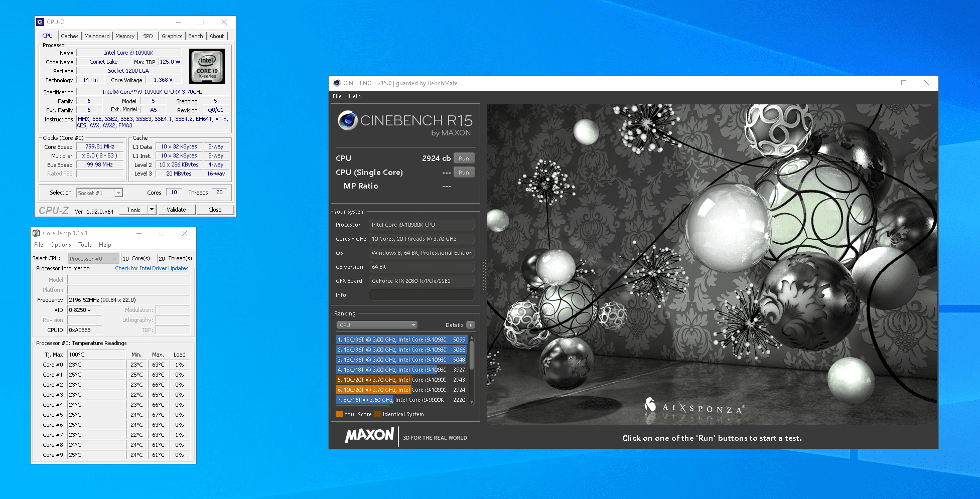Click the Details arrow icon in Ranking
The image size is (980, 499).
tap(471, 325)
